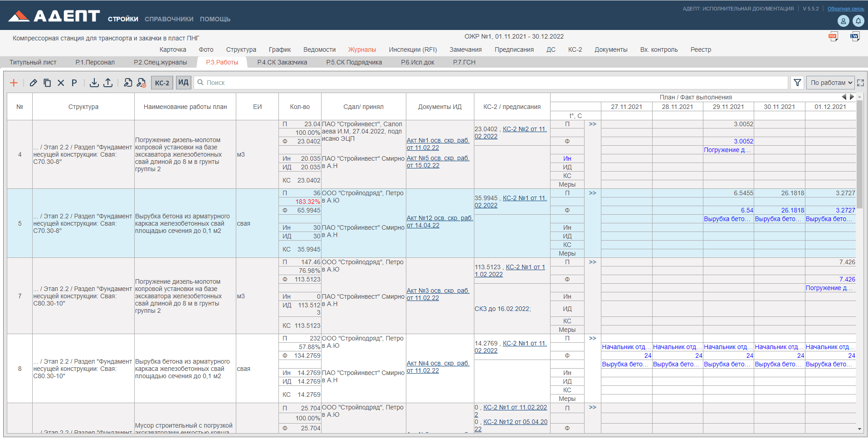Open the Инспекции (RFI) menu
The image size is (868, 439).
tap(412, 49)
